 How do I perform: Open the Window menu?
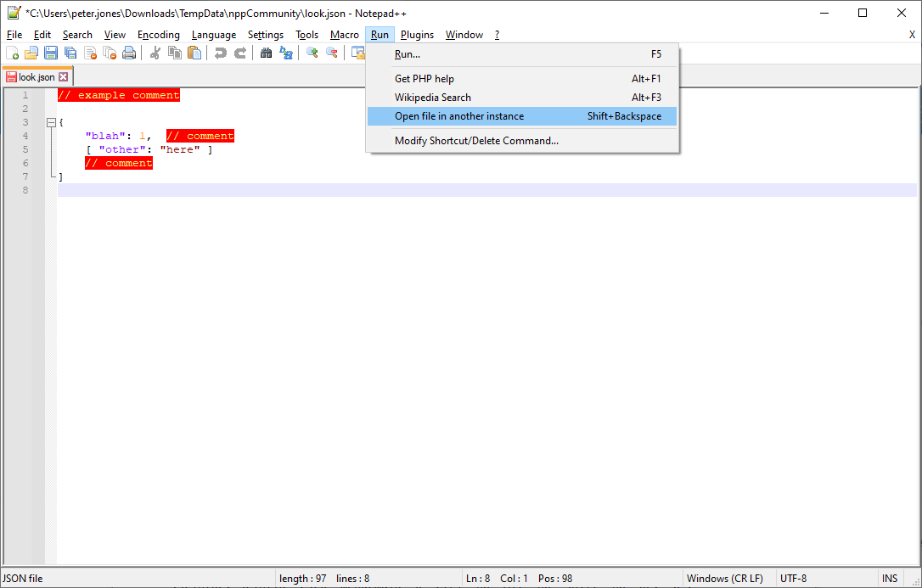[x=464, y=35]
